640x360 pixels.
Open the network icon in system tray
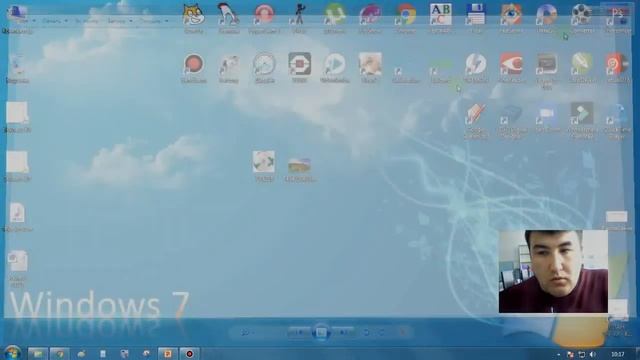pos(581,354)
